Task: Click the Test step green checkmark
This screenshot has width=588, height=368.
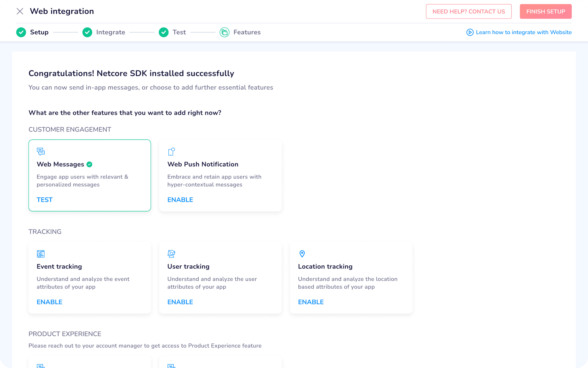Action: pos(164,32)
